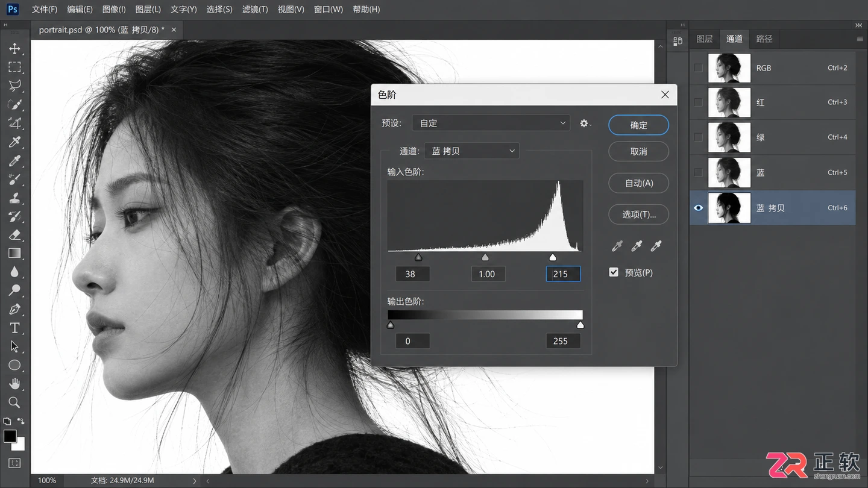Click the black point eyedropper in Levels dialog
Image resolution: width=868 pixels, height=488 pixels.
point(617,246)
